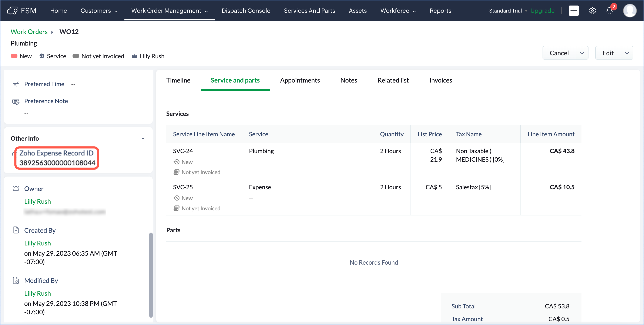
Task: Click the Owner crown icon
Action: [x=16, y=188]
